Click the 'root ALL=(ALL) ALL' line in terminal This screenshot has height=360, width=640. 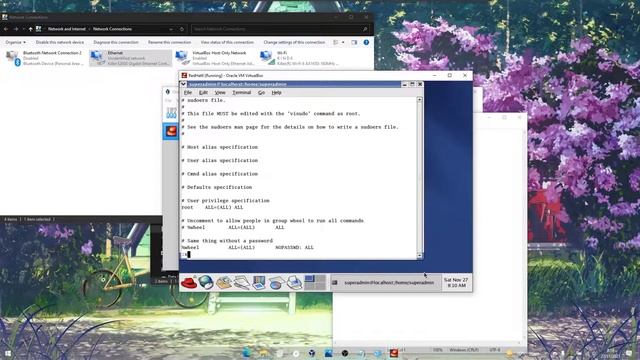[212, 207]
